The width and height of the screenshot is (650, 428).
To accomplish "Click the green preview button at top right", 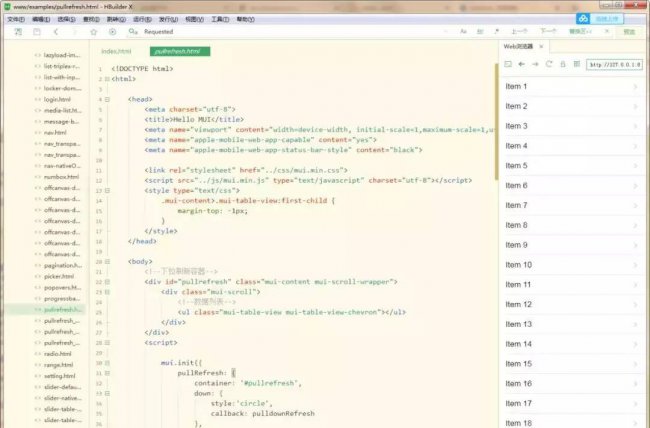I will pyautogui.click(x=629, y=32).
